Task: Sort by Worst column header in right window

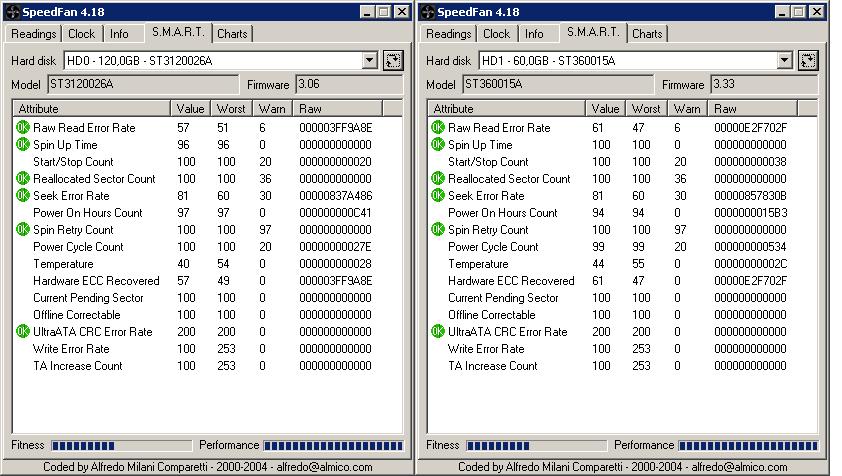Action: coord(647,109)
